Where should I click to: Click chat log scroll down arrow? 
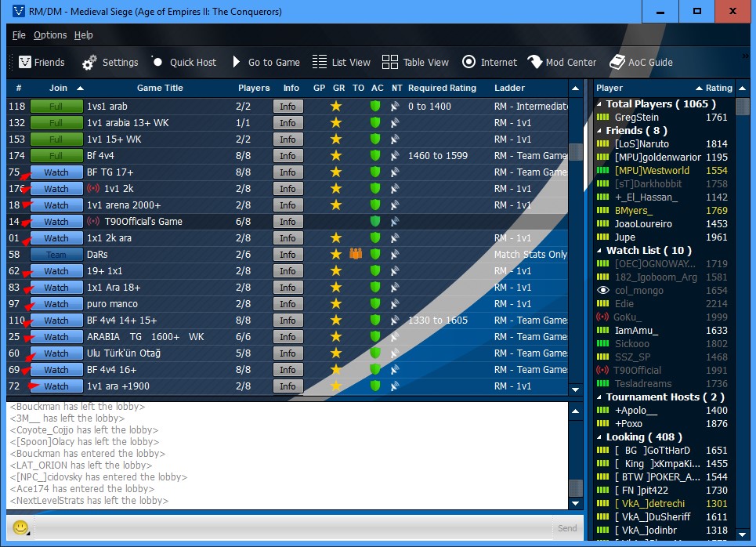point(575,504)
